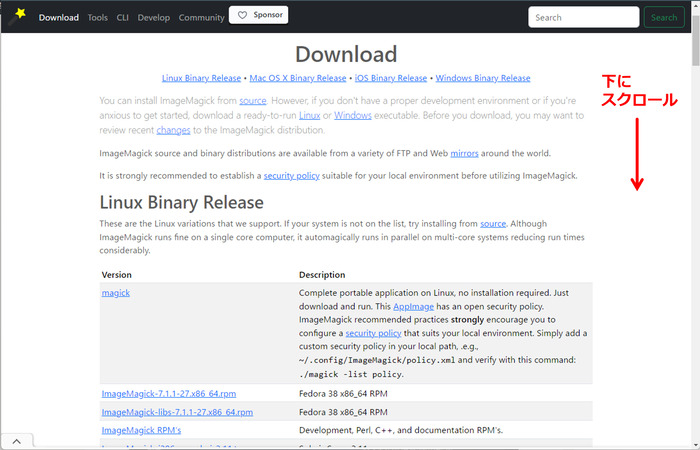Click the green Search button
700x450 pixels.
point(664,17)
